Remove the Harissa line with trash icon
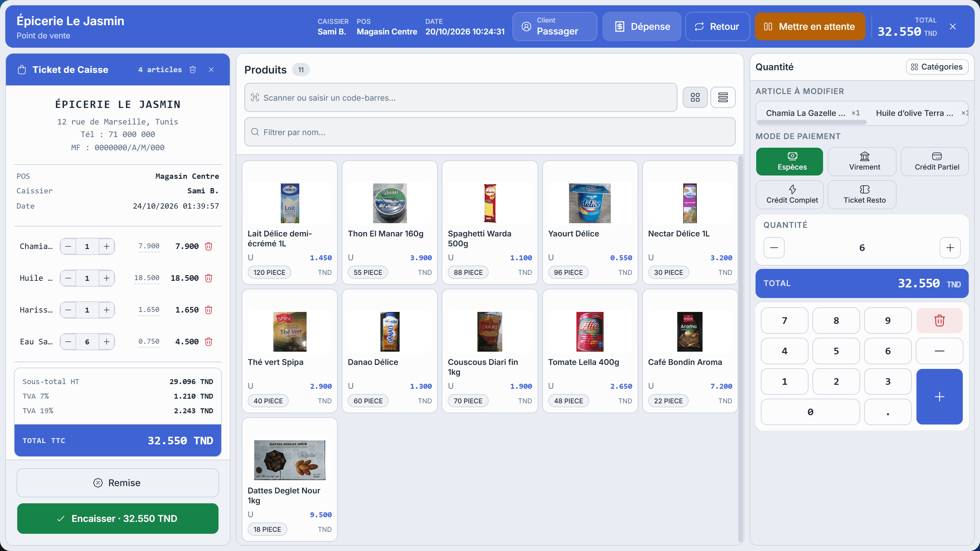Screen dimensions: 980x551 click(209, 310)
